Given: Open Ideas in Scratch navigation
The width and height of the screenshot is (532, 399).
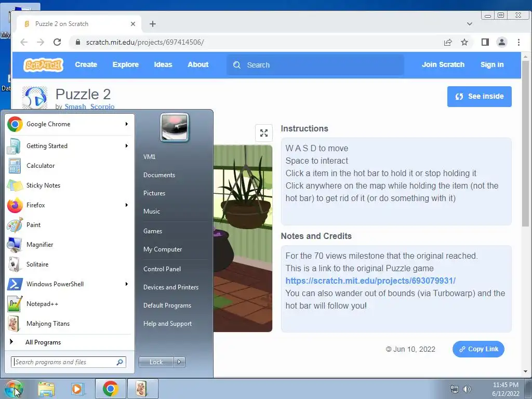Looking at the screenshot, I should point(163,64).
